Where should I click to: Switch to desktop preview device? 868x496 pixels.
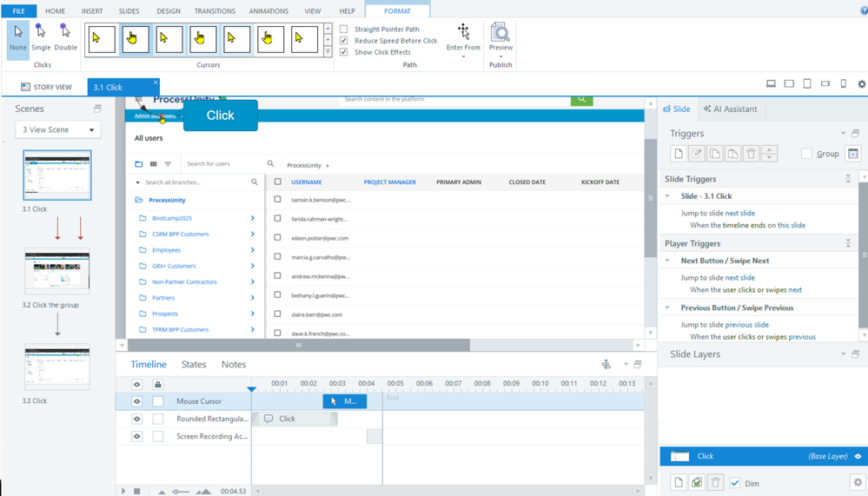pyautogui.click(x=771, y=83)
